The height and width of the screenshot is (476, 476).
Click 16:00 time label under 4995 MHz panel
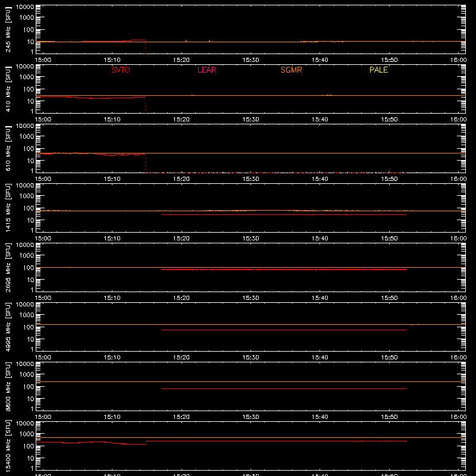point(458,358)
